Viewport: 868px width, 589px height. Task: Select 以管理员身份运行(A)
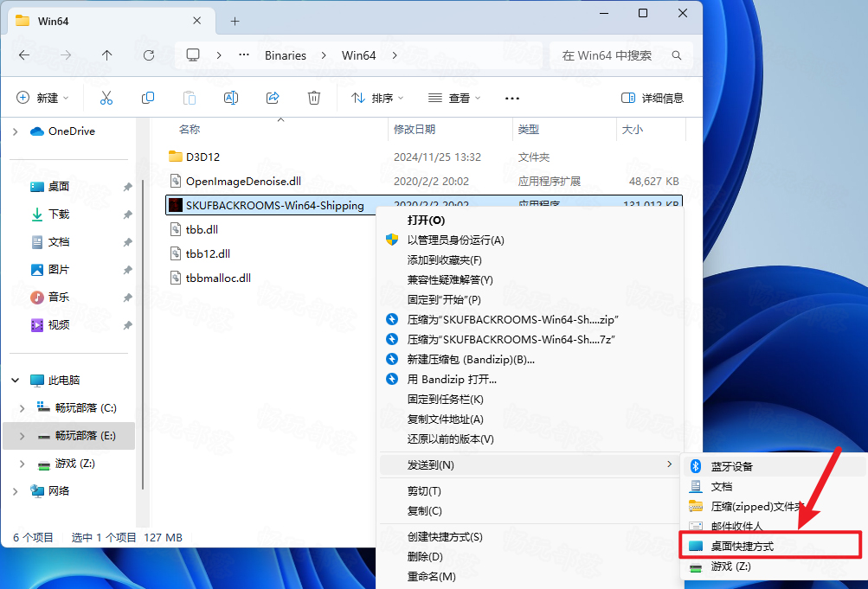click(530, 240)
